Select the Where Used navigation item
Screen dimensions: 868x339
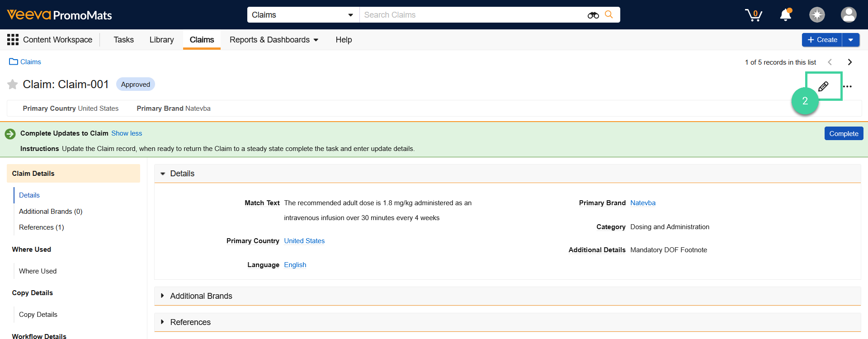coord(38,271)
